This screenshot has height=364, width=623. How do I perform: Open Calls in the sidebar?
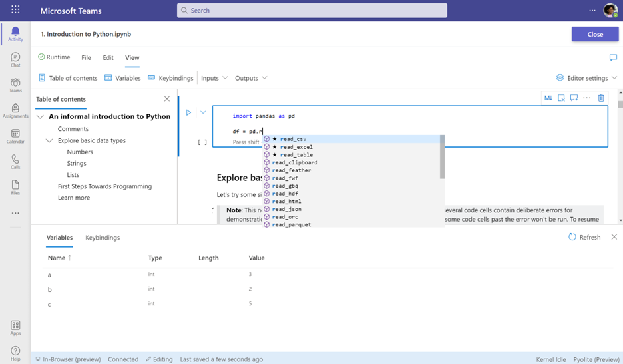coord(15,162)
